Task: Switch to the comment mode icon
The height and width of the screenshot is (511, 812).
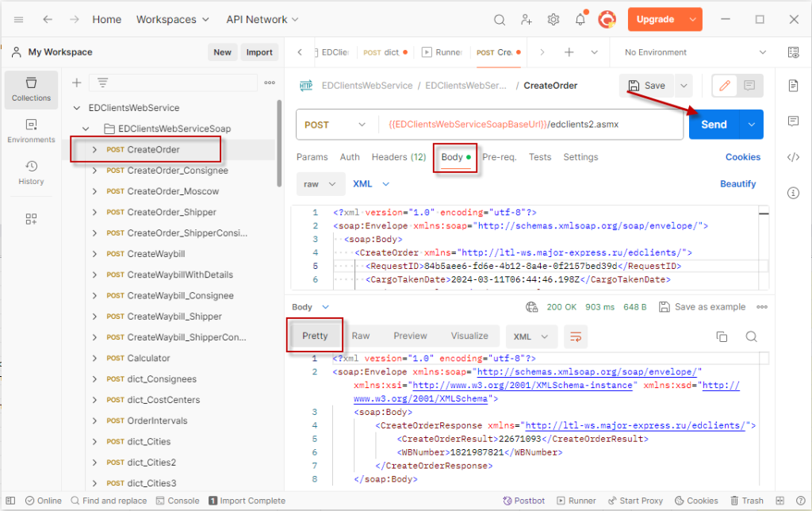Action: point(749,86)
